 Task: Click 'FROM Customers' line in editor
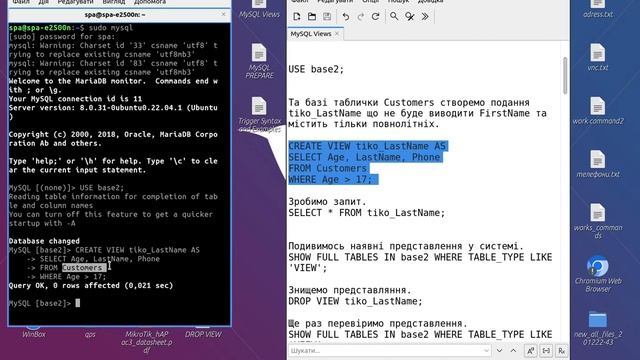[x=327, y=168]
